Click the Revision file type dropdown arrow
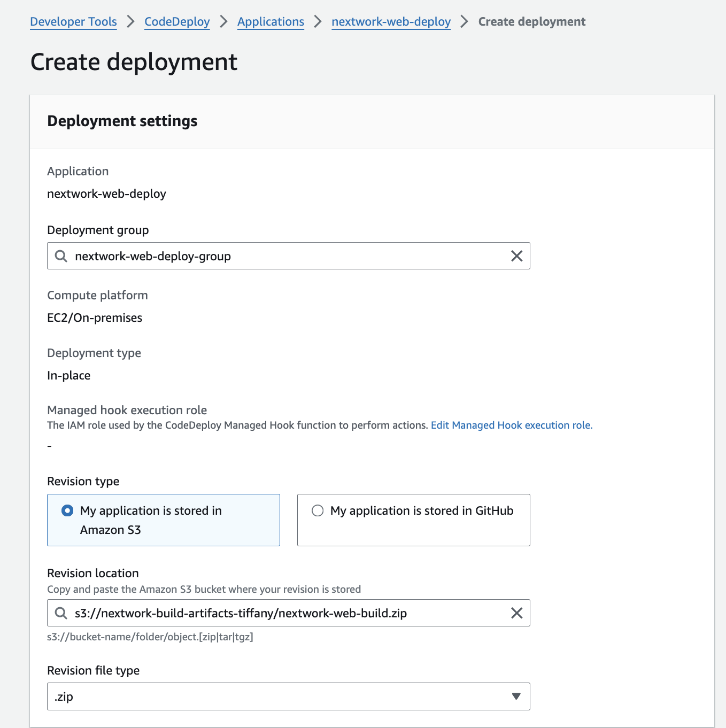The height and width of the screenshot is (728, 726). pyautogui.click(x=516, y=696)
